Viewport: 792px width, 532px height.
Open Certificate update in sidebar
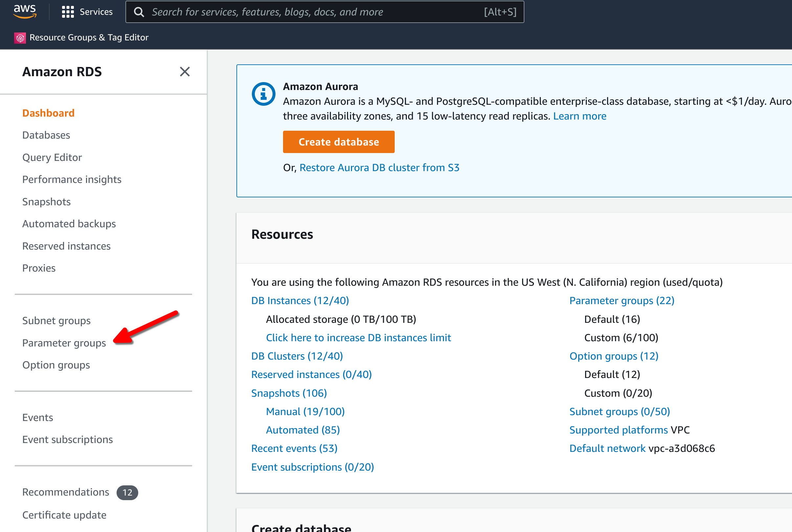tap(64, 515)
